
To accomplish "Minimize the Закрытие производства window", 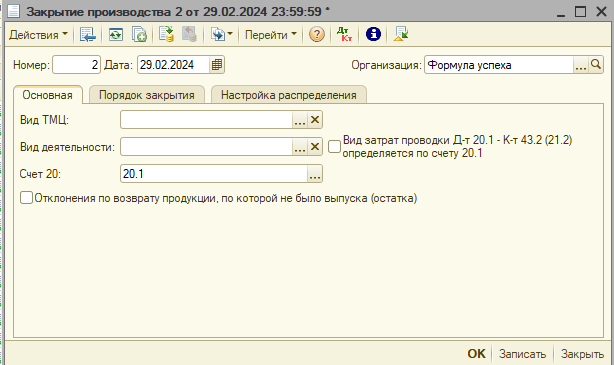I will coord(561,12).
